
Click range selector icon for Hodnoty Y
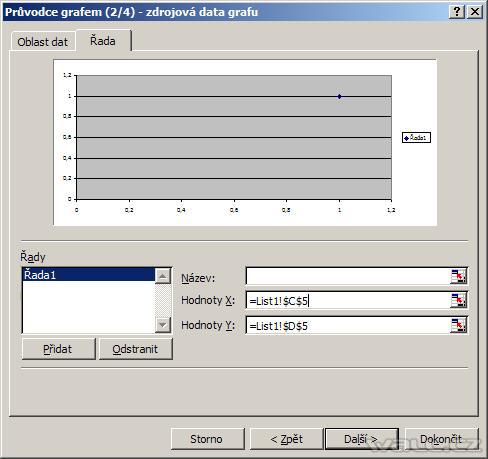458,325
